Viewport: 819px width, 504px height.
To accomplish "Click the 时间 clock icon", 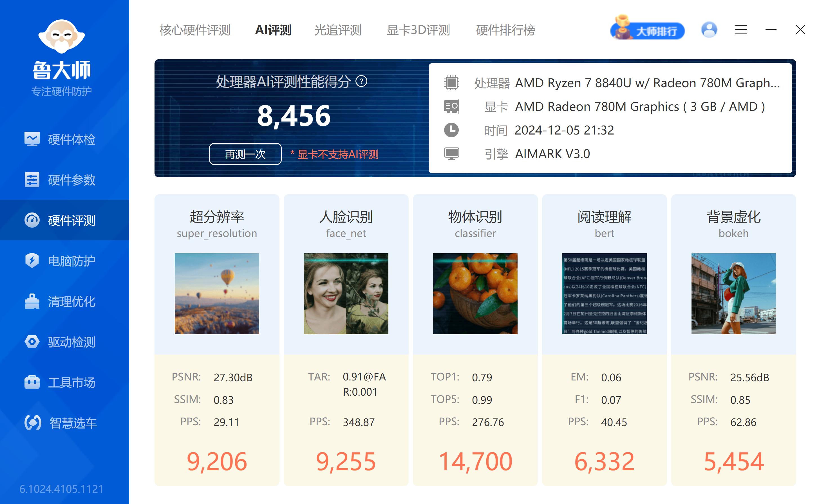I will tap(451, 130).
